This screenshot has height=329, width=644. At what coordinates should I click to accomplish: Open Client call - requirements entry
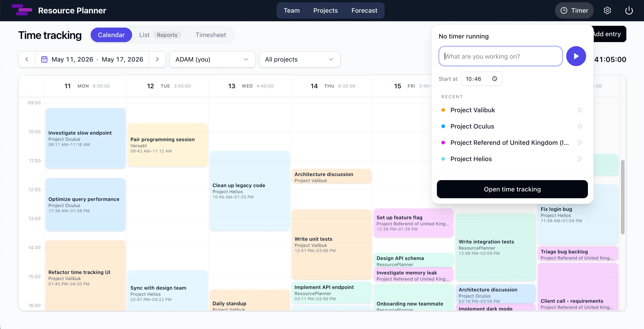click(x=578, y=287)
